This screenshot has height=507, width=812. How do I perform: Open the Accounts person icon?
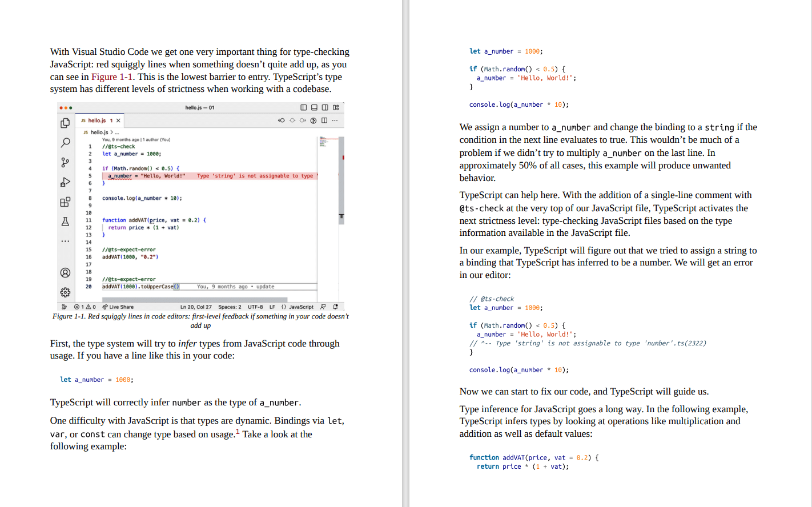65,273
